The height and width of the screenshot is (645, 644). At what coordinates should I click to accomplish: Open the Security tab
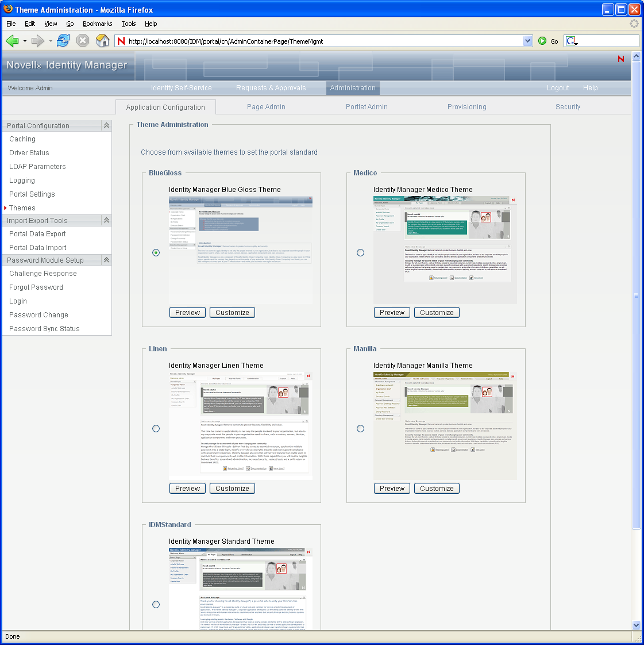[568, 106]
